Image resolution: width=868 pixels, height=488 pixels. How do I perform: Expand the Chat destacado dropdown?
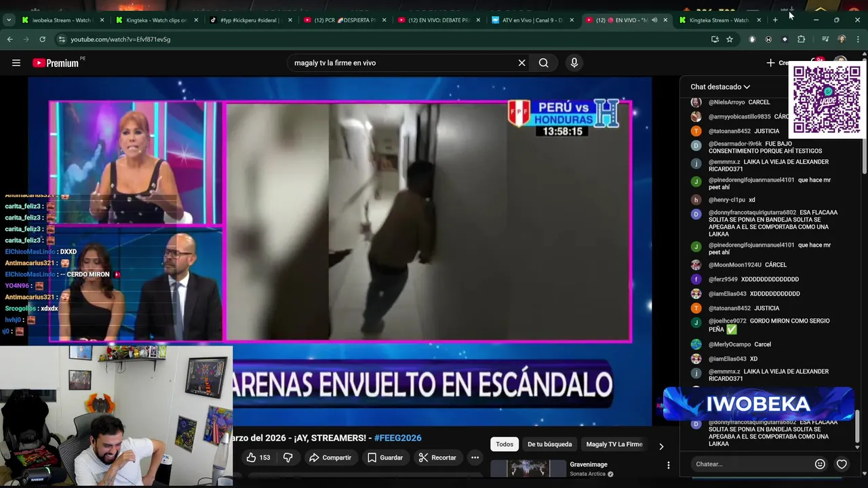coord(720,87)
